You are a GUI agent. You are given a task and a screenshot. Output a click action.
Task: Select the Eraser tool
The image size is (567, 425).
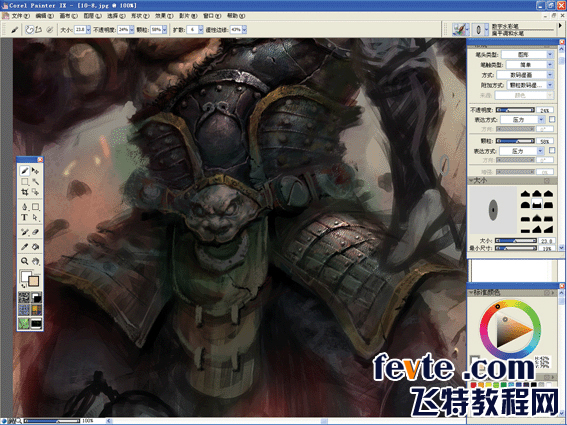35,232
